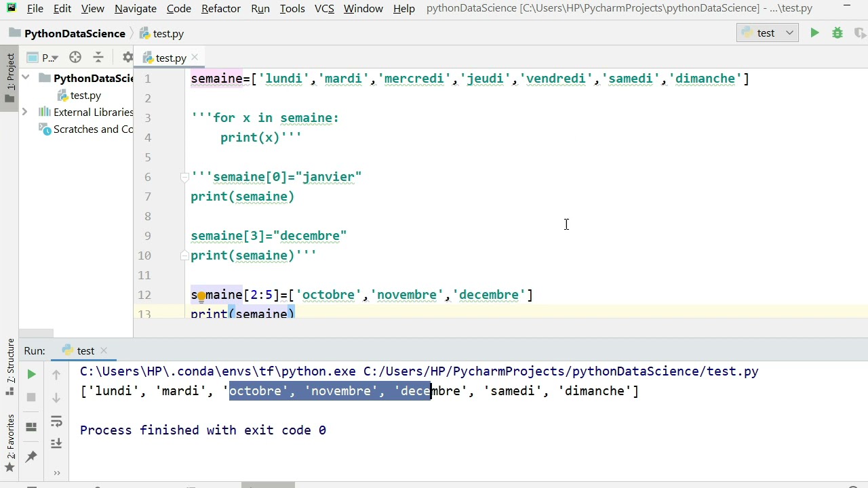Expand External Libraries node
The image size is (868, 488).
point(25,112)
